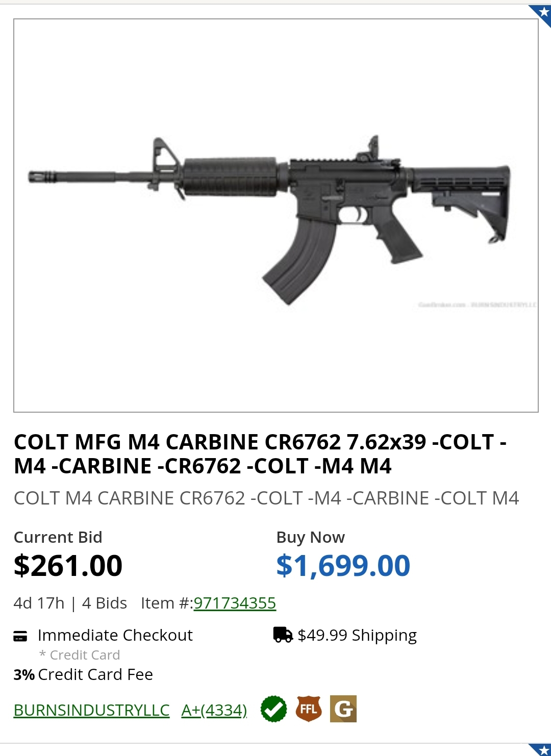Open the BURNSINDUSTRYLLC seller page

click(91, 710)
